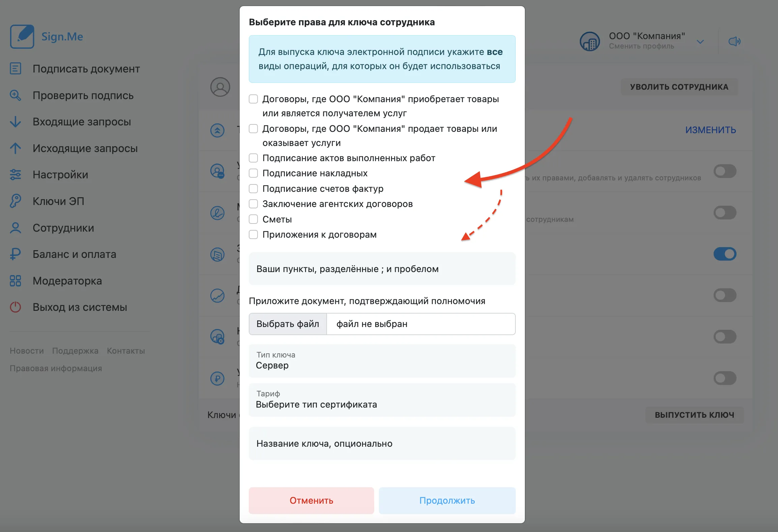Click the Продолжить button
The height and width of the screenshot is (532, 778).
(x=447, y=500)
